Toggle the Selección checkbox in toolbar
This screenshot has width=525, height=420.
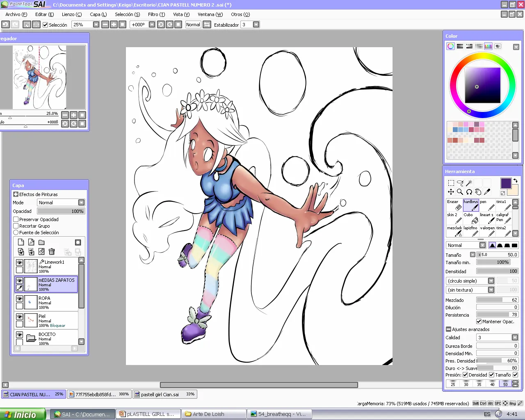(x=46, y=25)
